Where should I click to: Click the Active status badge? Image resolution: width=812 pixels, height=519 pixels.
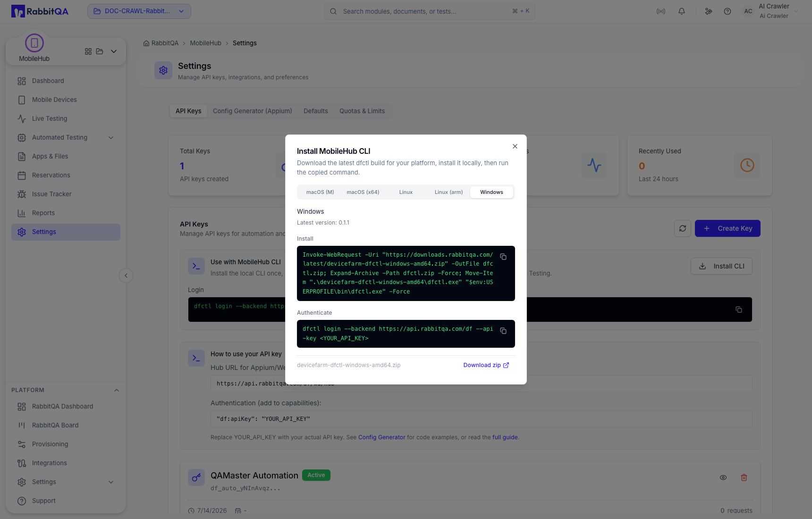[316, 475]
